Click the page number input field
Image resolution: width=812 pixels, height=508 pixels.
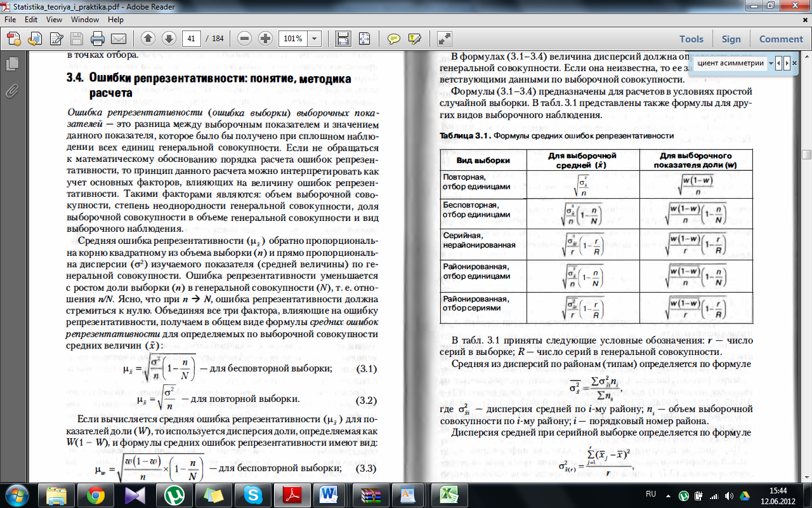point(191,38)
